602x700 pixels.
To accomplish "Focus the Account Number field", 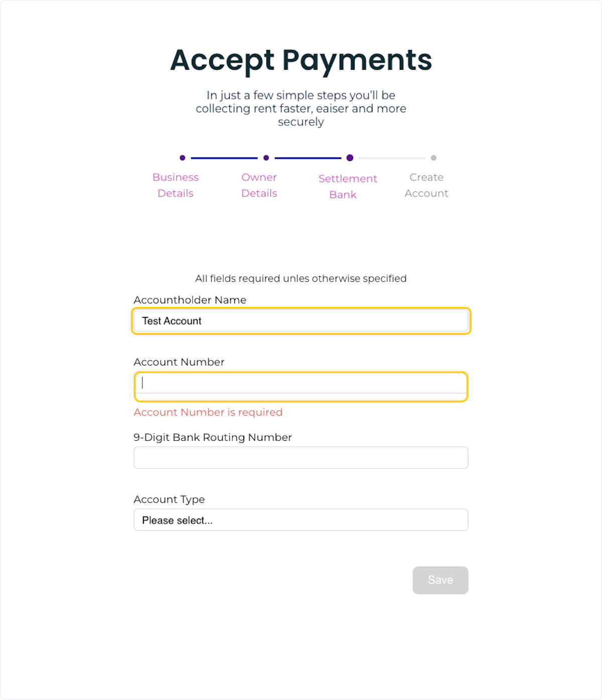I will pos(300,384).
